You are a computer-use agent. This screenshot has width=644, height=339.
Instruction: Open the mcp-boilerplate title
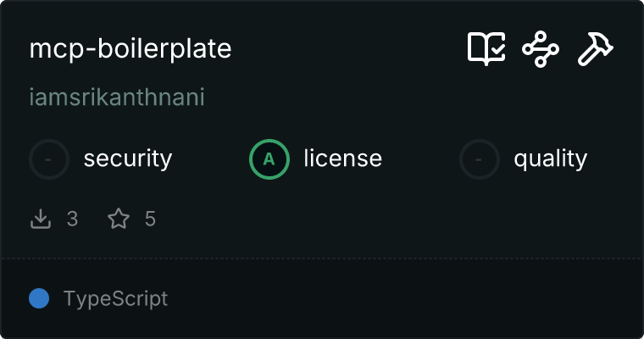130,48
